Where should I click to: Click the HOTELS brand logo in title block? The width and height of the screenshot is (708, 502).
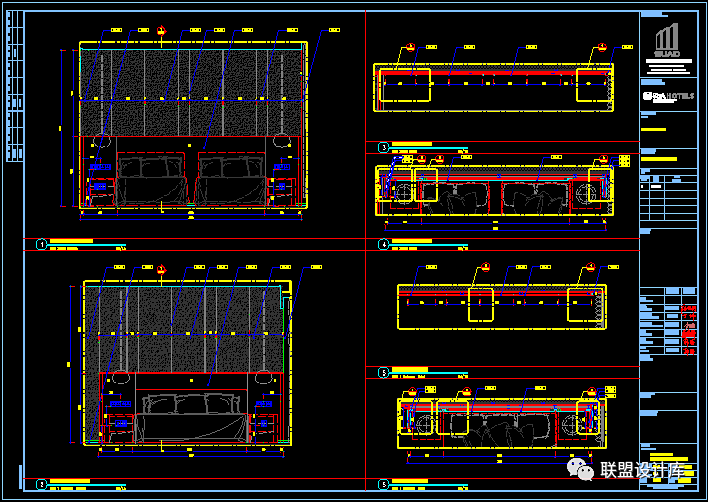668,96
